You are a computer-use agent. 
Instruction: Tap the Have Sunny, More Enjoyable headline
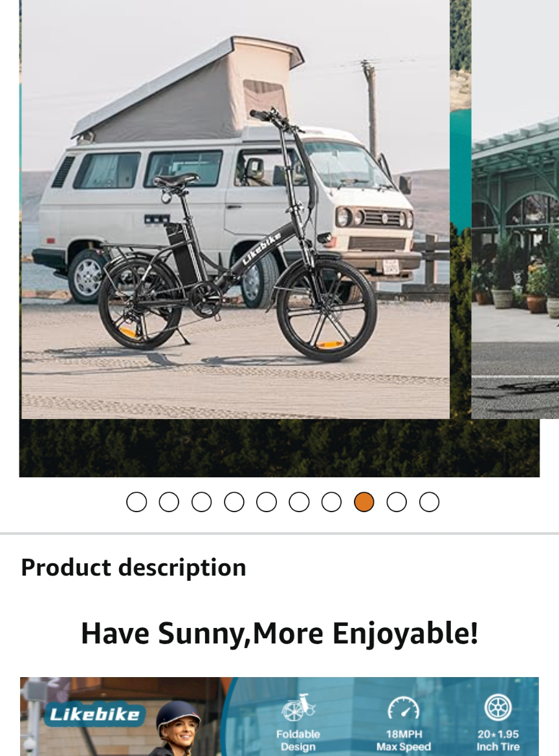pos(279,633)
